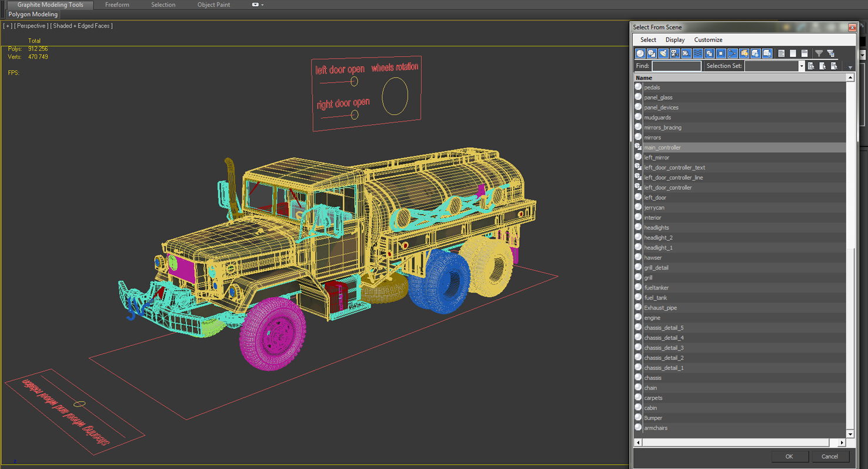Viewport: 868px width, 469px height.
Task: Open Display menu in Select From Scene
Action: pos(675,40)
